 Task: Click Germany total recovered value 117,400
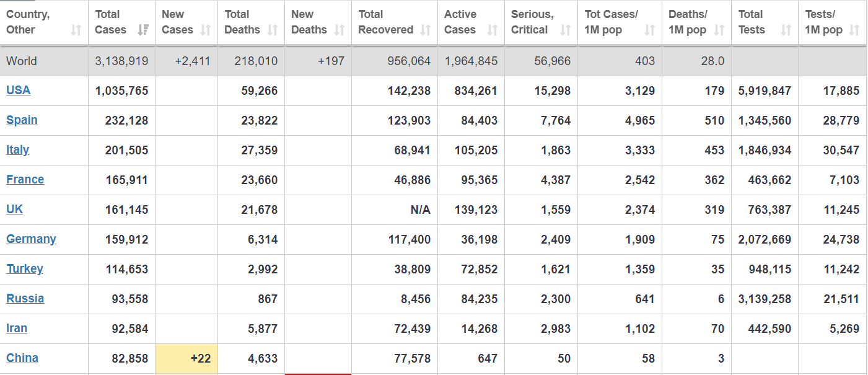point(408,239)
